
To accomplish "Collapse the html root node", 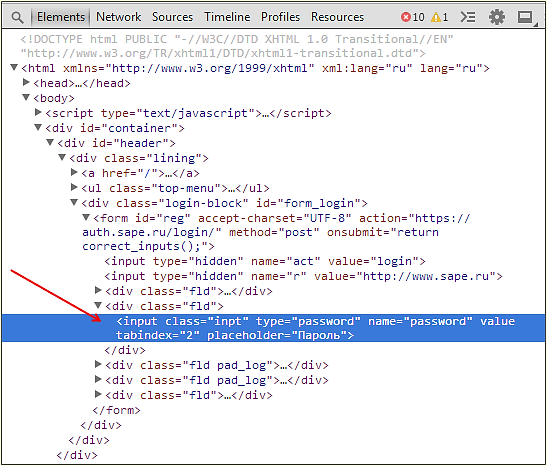I will click(x=14, y=67).
